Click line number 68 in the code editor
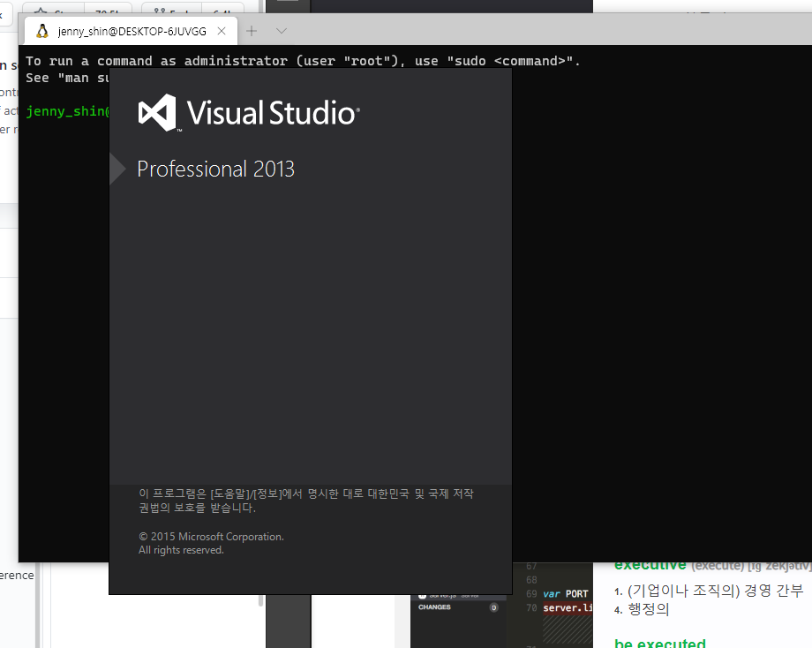Image resolution: width=812 pixels, height=648 pixels. click(531, 580)
